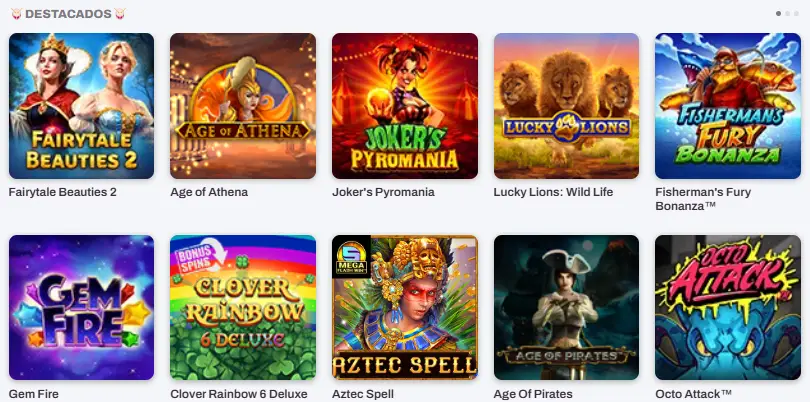Click the Mega Flash Win badge on Aztec Spell
810x402 pixels.
[x=351, y=257]
